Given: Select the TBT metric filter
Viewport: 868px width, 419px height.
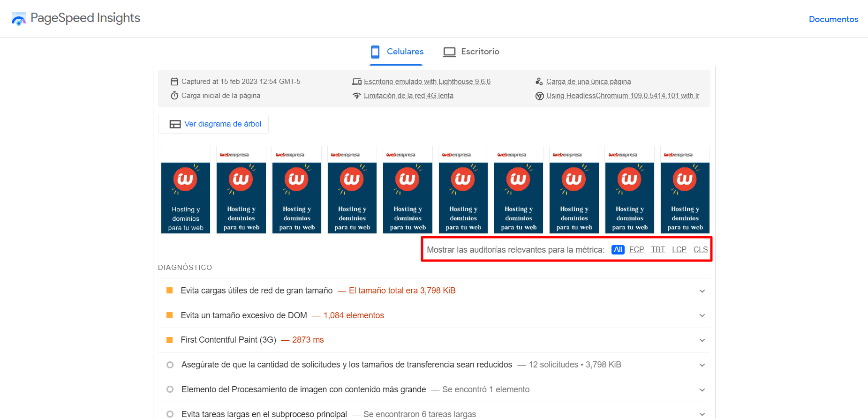Looking at the screenshot, I should pyautogui.click(x=658, y=250).
